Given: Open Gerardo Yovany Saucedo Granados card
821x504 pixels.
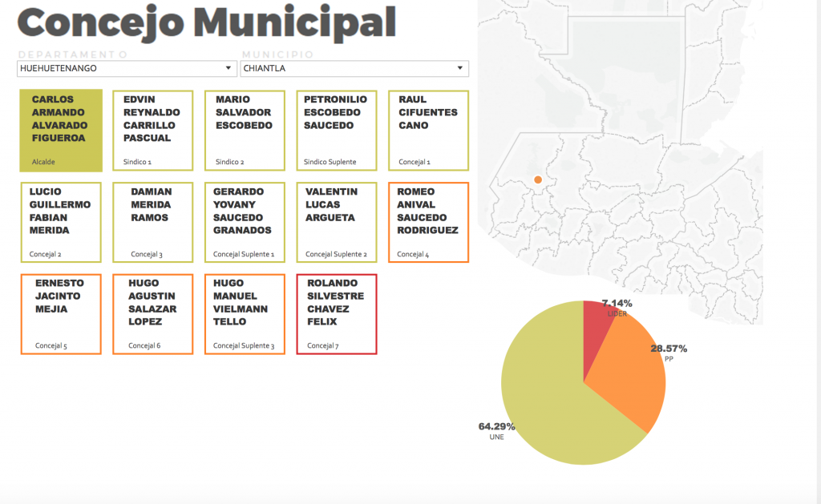Looking at the screenshot, I should 245,223.
